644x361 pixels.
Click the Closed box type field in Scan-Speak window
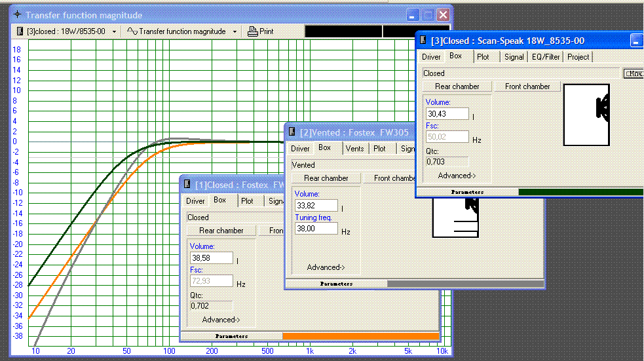click(521, 73)
